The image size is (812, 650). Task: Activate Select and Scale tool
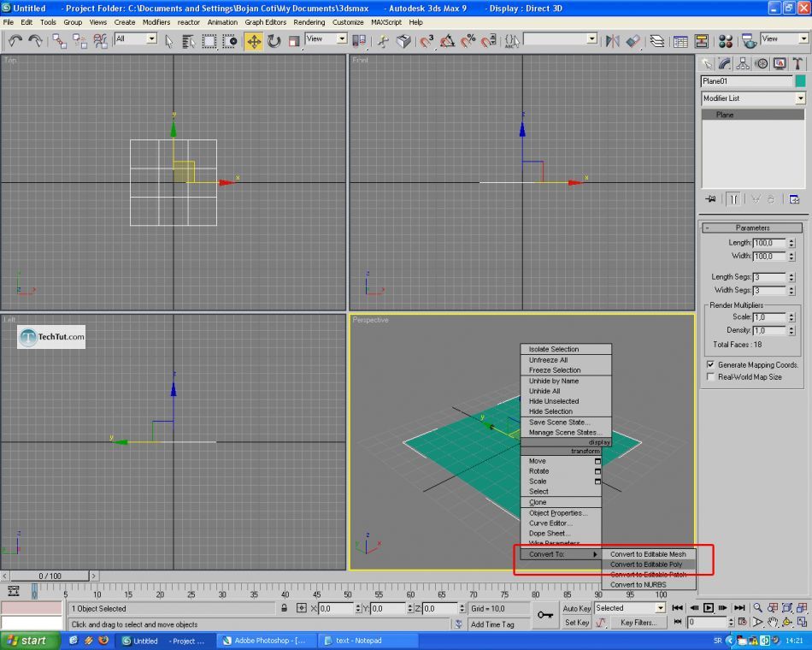(x=294, y=41)
